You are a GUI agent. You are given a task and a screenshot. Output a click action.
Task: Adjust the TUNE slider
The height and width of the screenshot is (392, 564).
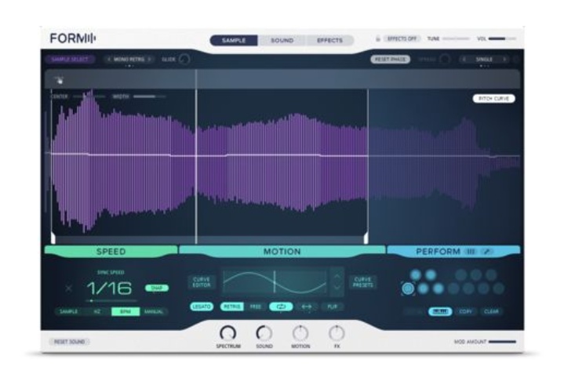tap(456, 38)
